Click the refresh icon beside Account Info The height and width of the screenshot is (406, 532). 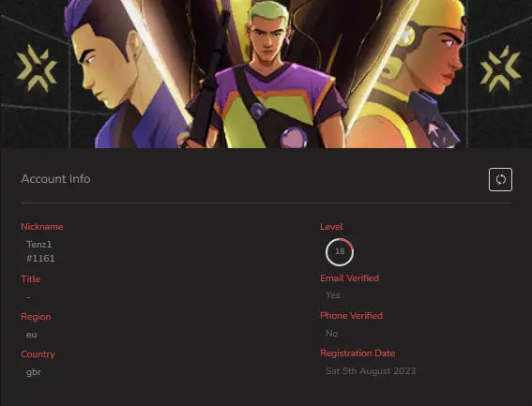tap(500, 179)
